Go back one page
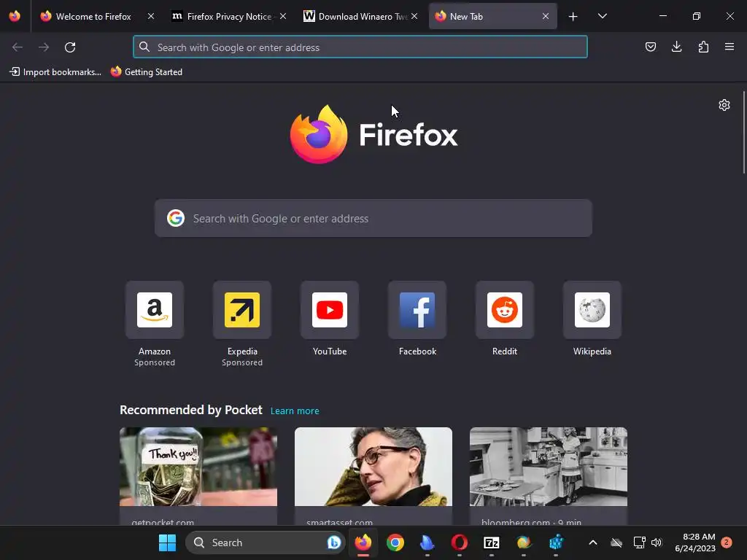The height and width of the screenshot is (560, 747). point(18,47)
